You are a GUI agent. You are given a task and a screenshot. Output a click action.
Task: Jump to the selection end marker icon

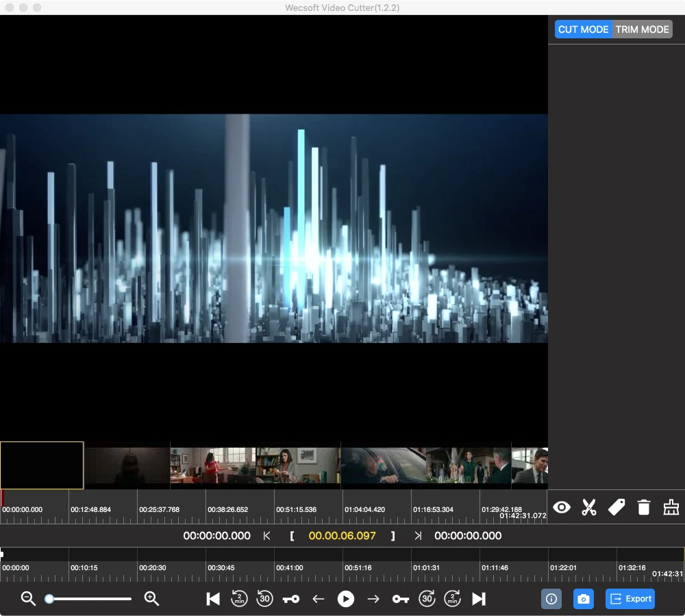[418, 536]
